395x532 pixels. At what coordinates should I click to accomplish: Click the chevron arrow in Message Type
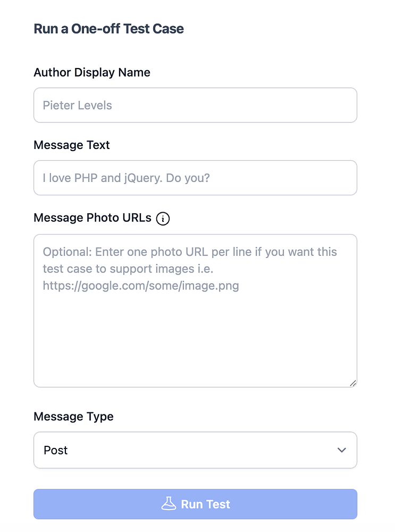click(x=342, y=450)
